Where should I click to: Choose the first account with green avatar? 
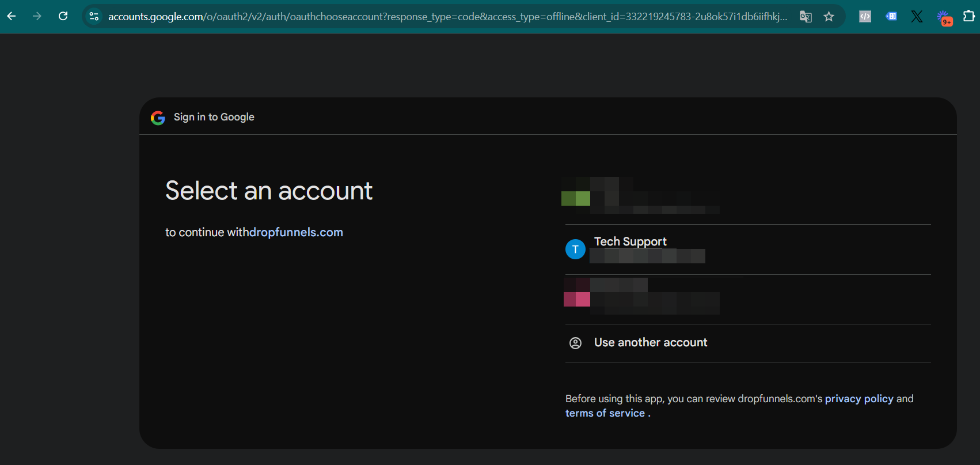coord(748,199)
